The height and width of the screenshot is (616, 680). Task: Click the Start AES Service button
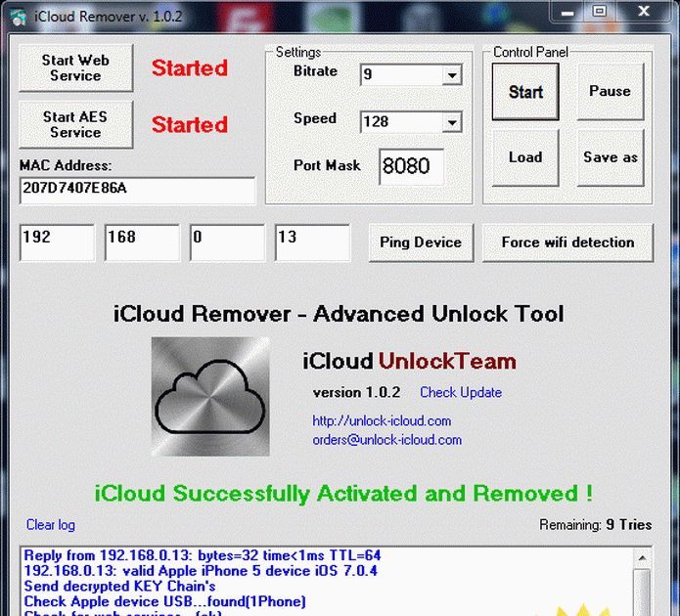(x=76, y=125)
